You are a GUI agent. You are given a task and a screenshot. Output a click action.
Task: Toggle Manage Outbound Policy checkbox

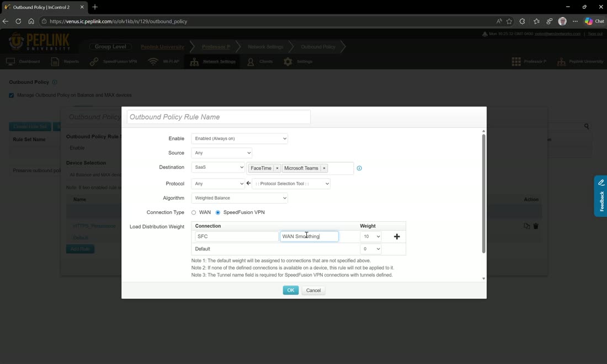click(x=12, y=95)
